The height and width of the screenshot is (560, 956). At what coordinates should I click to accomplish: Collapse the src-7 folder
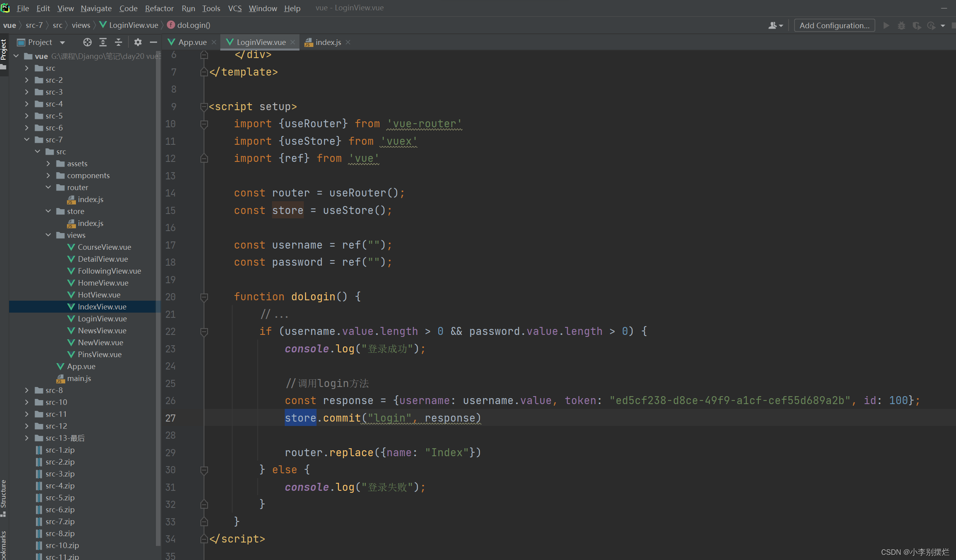pos(27,140)
